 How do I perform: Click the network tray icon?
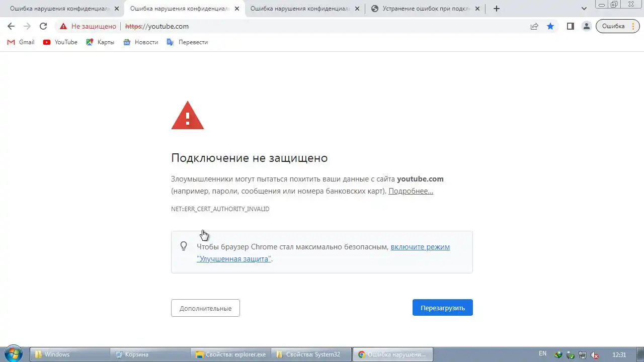583,354
